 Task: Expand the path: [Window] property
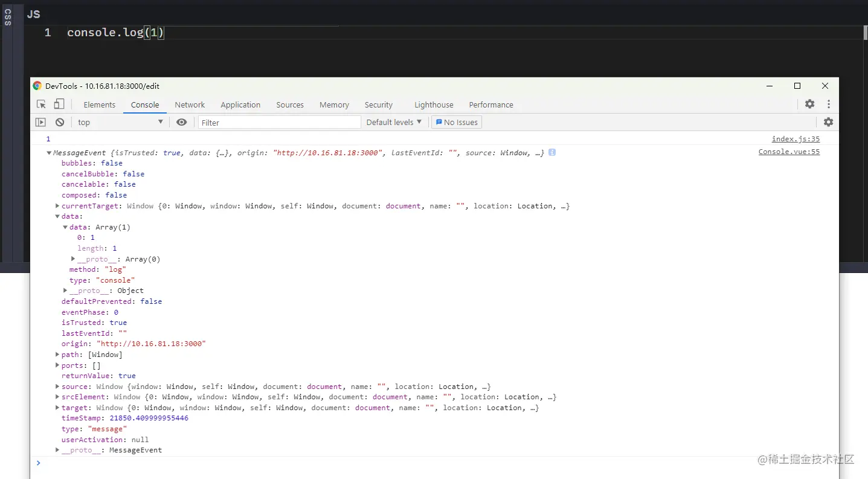click(x=57, y=355)
